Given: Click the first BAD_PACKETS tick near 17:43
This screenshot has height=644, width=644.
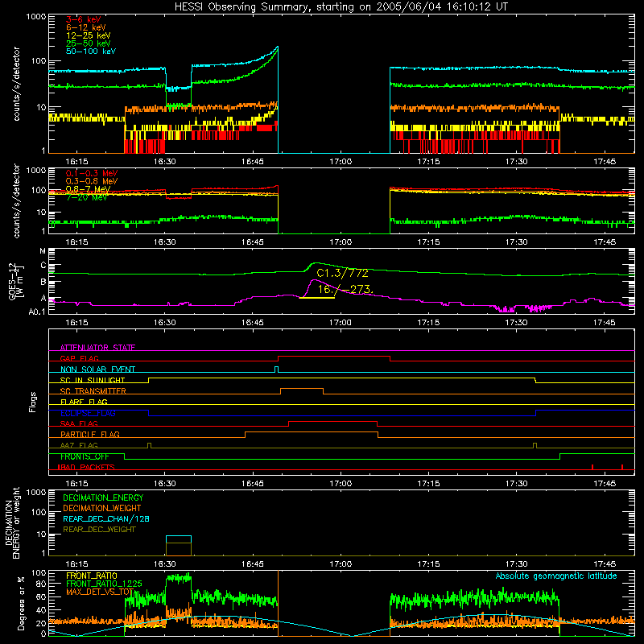Looking at the screenshot, I should pos(592,467).
